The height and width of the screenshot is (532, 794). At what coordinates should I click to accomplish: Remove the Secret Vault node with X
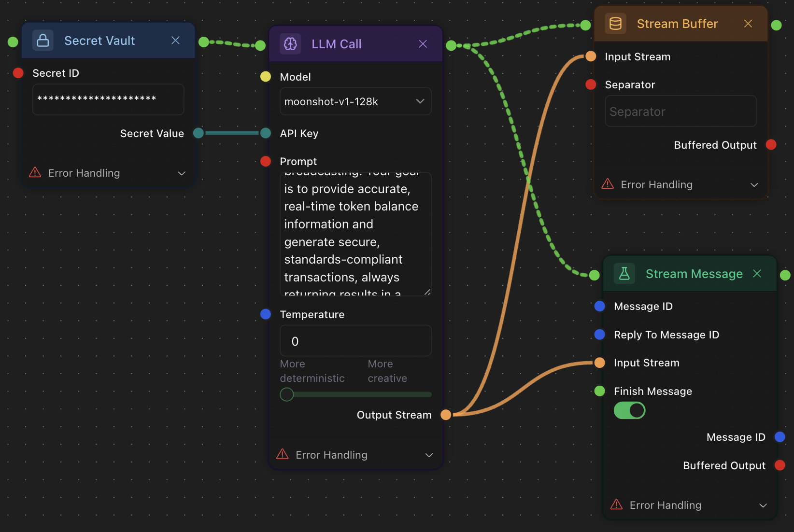coord(176,41)
